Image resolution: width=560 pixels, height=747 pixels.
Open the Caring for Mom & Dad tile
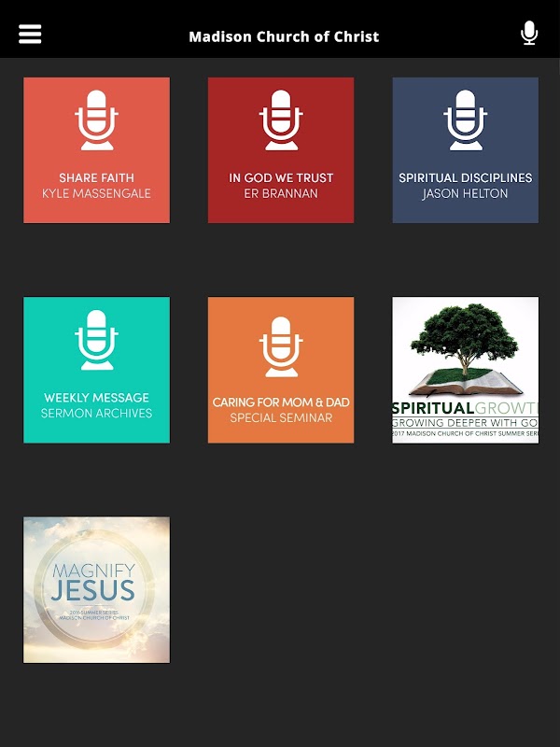281,370
